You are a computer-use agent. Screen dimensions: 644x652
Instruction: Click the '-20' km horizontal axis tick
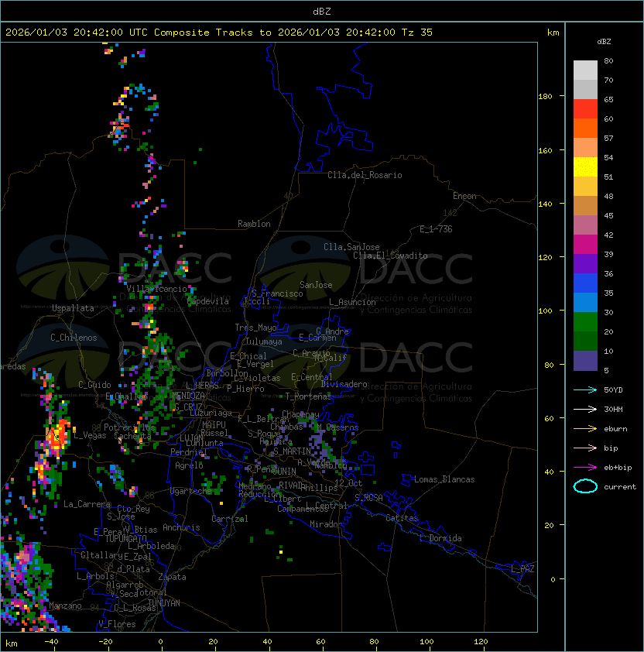point(105,642)
